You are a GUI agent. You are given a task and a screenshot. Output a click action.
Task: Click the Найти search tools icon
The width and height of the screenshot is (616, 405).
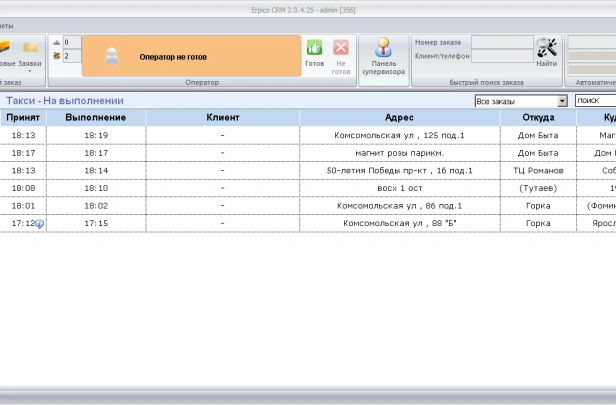pyautogui.click(x=547, y=47)
